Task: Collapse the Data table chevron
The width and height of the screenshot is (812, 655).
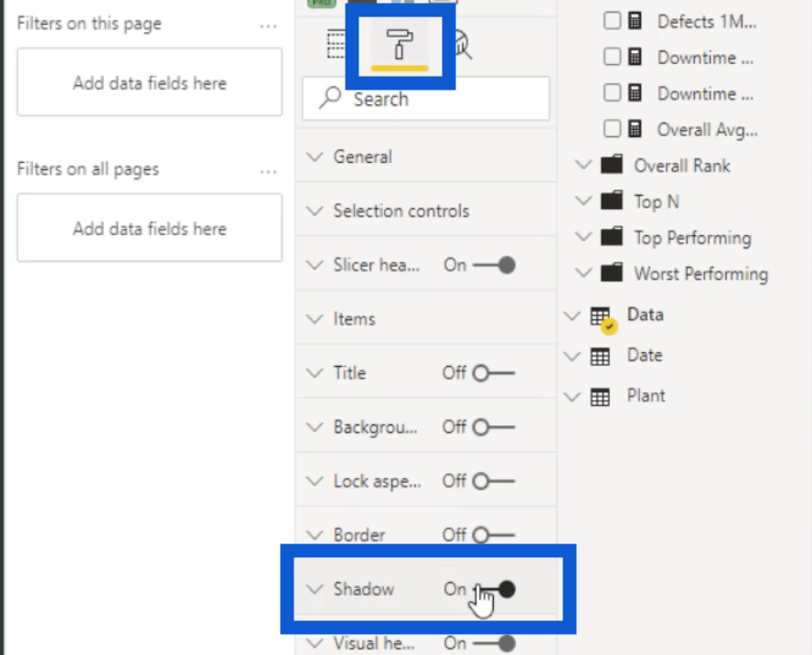Action: pos(572,316)
